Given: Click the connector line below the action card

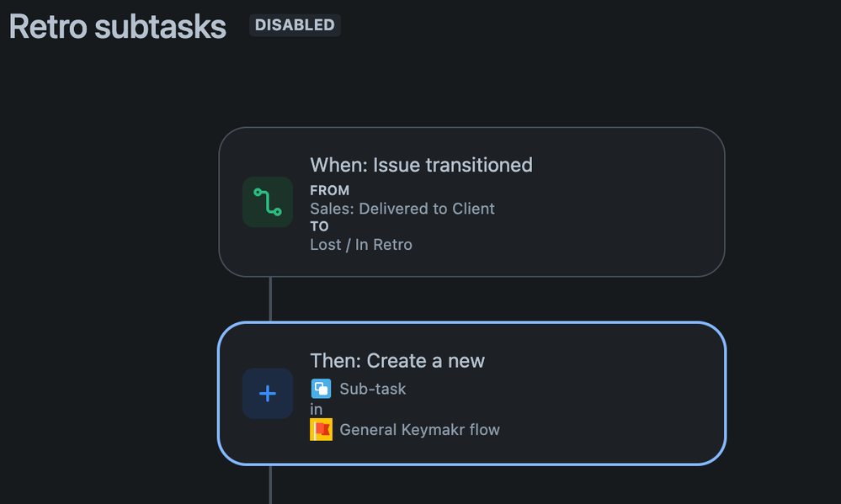Looking at the screenshot, I should pyautogui.click(x=270, y=484).
